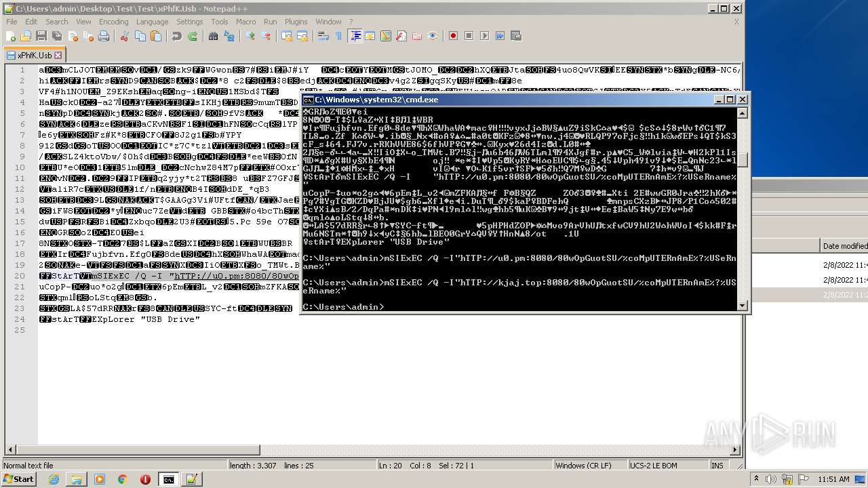Toggle Show All Characters pilcrow icon
The image size is (868, 488).
[338, 36]
